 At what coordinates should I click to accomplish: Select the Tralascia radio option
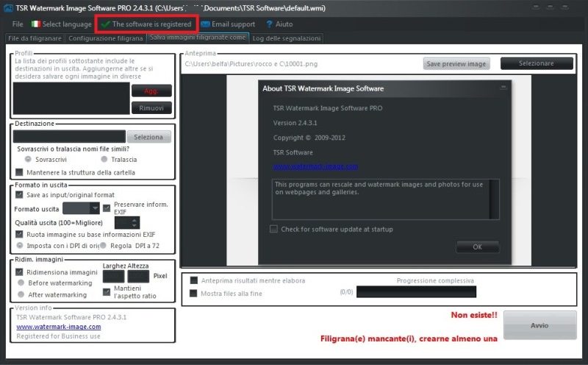pos(104,159)
